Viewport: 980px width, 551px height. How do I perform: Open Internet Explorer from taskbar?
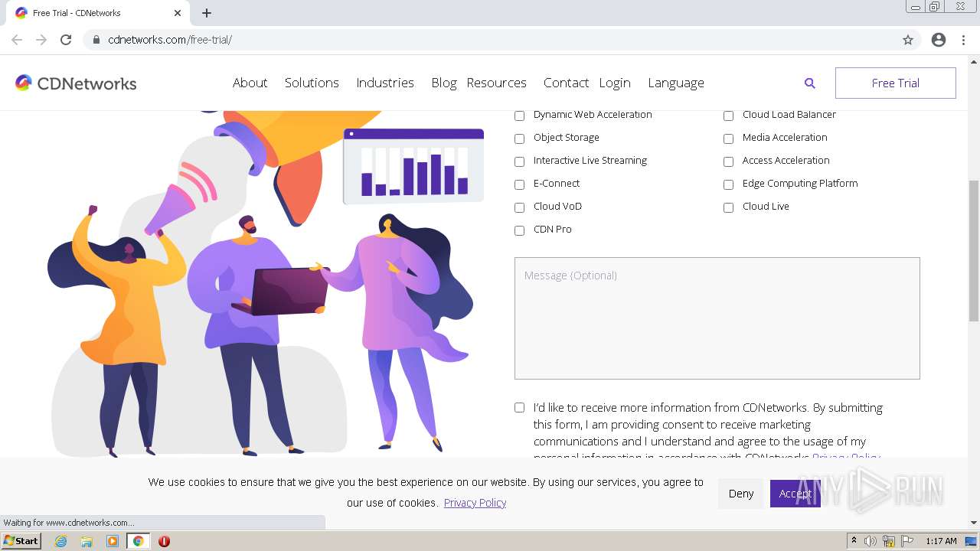tap(60, 541)
